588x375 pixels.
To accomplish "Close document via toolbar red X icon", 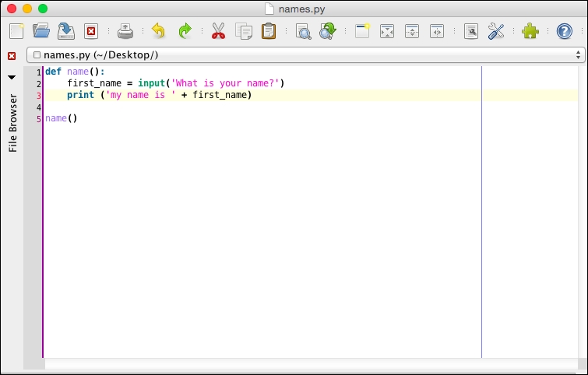I will pos(91,31).
